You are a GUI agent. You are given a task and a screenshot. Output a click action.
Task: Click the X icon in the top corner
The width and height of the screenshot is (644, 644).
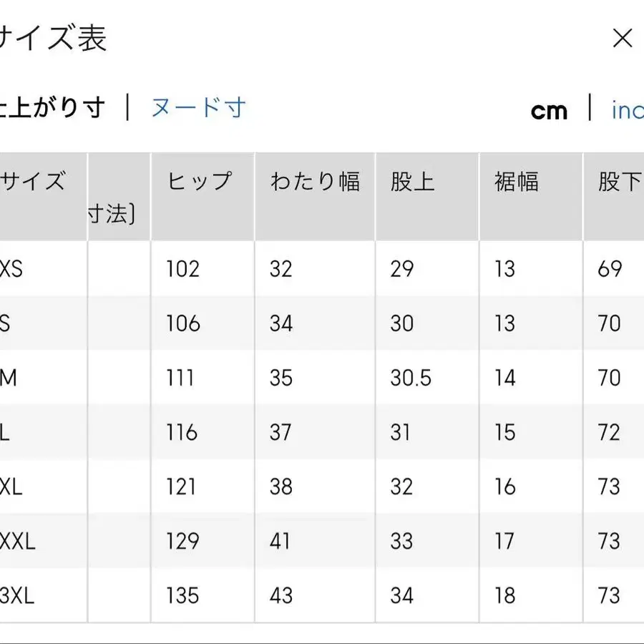pos(623,39)
